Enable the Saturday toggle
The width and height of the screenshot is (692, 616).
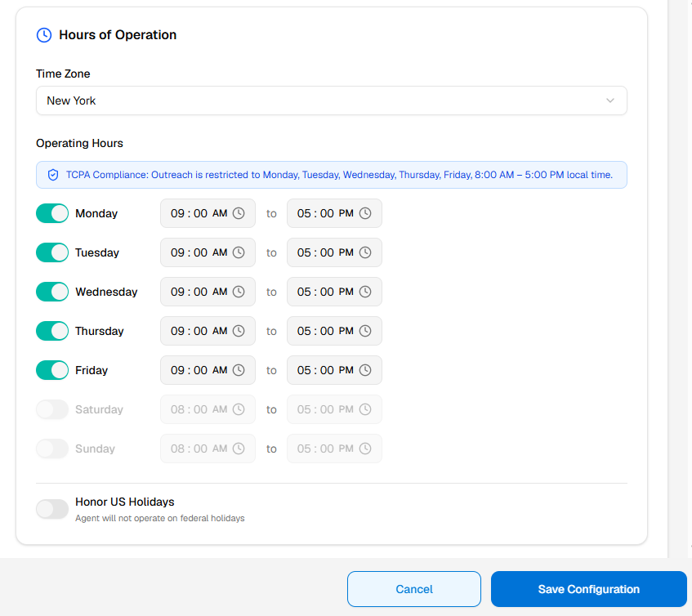pos(52,409)
